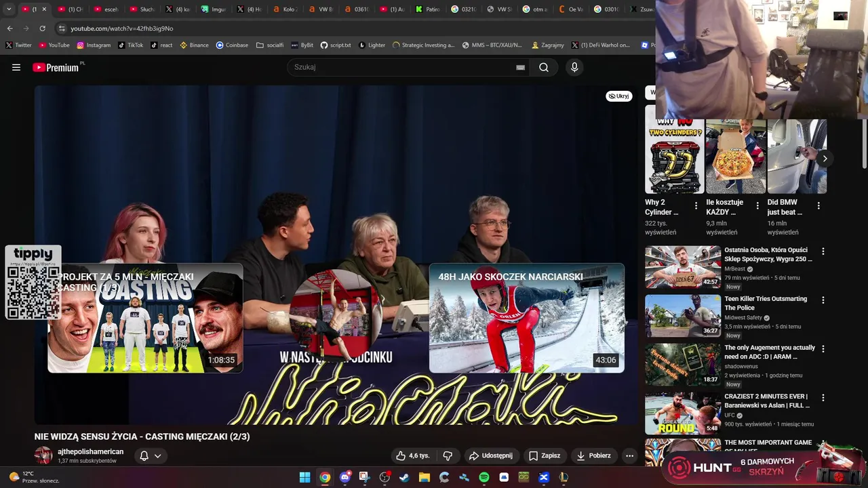Screen dimensions: 868x488
Task: Open more actions three-dot menu under video
Action: pos(629,455)
